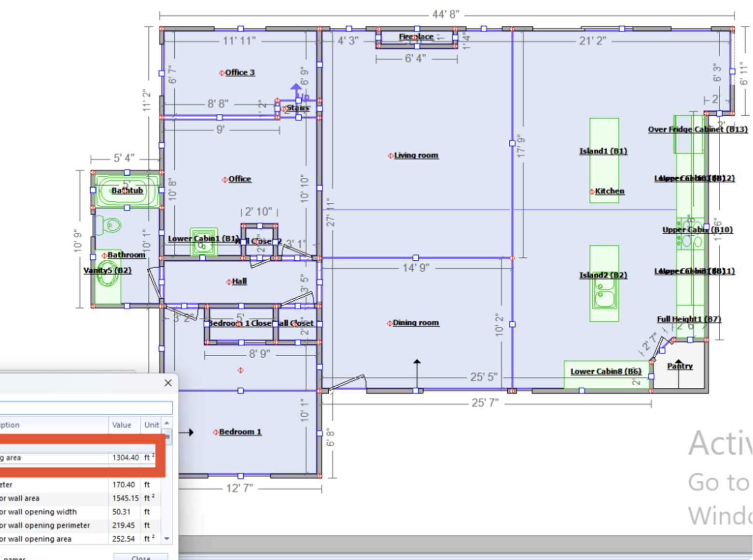Click the Bedroom 1 entry arrow marker

[186, 433]
